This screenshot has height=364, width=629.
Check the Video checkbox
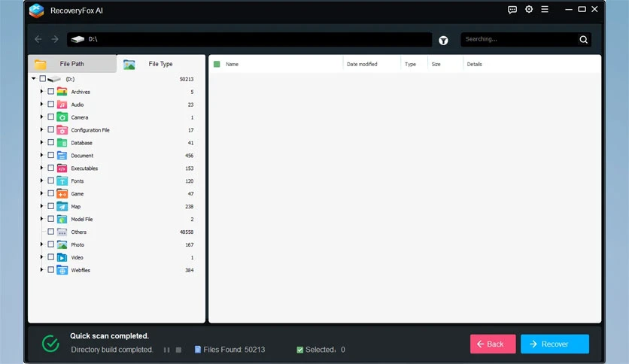[x=51, y=257]
